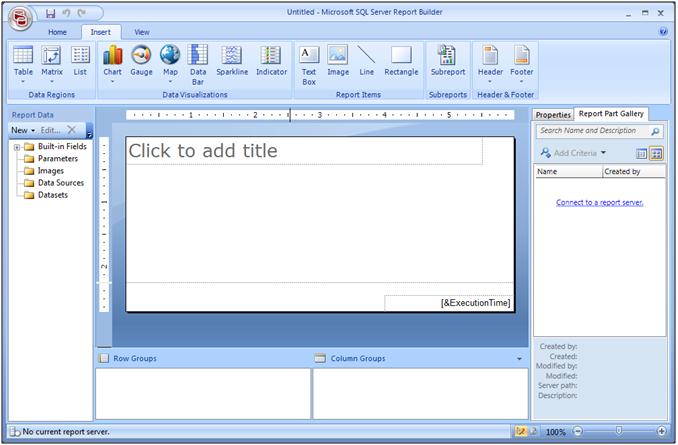Click the zoom slider thumb
Viewport: 678px width, 445px height.
619,430
